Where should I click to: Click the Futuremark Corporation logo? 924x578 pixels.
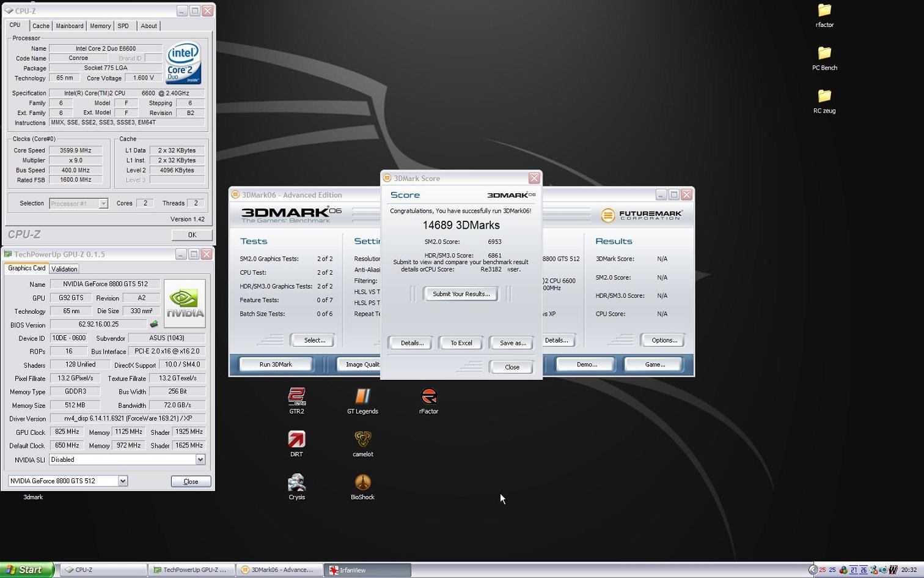pyautogui.click(x=642, y=215)
